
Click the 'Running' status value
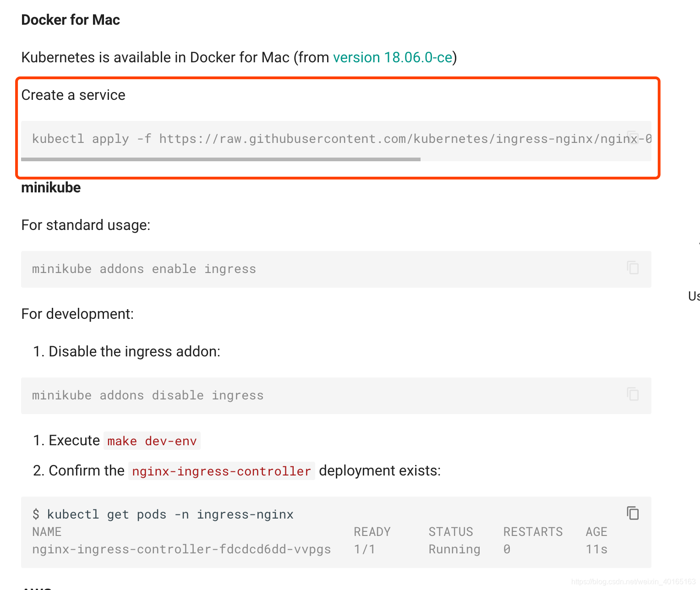(x=454, y=549)
